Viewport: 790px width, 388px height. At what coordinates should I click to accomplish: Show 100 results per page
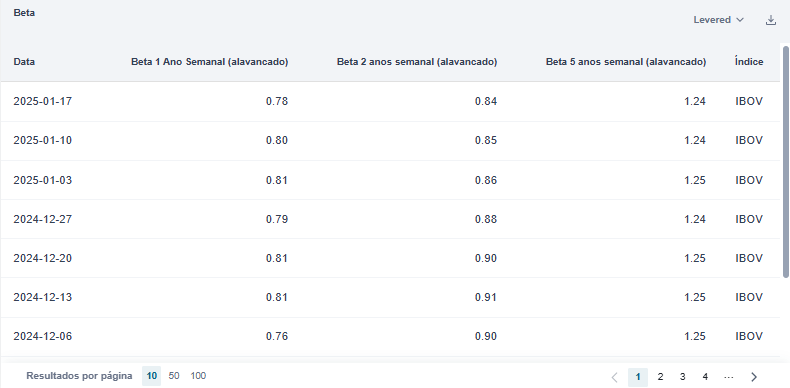pyautogui.click(x=198, y=376)
